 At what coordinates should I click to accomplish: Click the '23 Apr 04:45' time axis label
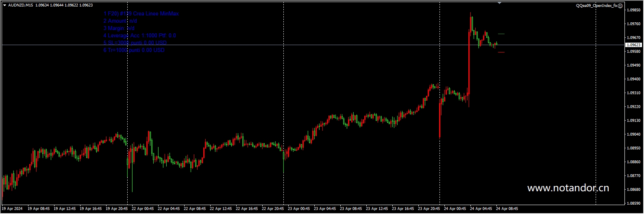click(x=325, y=209)
